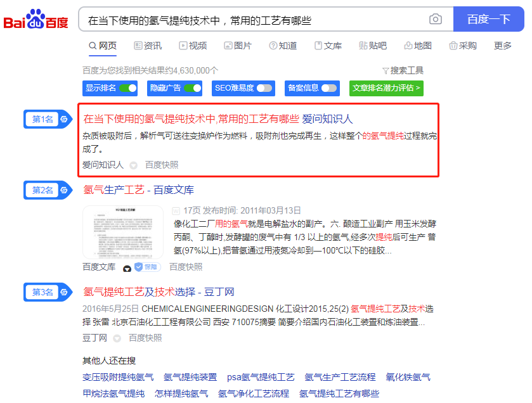Click the Baidu logo

(36, 20)
